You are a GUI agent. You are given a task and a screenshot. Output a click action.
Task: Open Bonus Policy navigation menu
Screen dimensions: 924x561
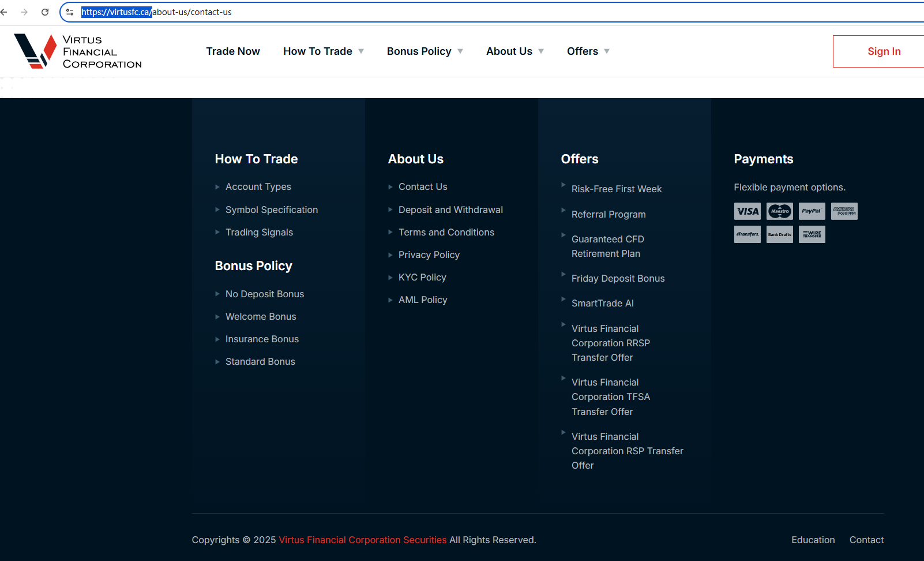click(419, 51)
